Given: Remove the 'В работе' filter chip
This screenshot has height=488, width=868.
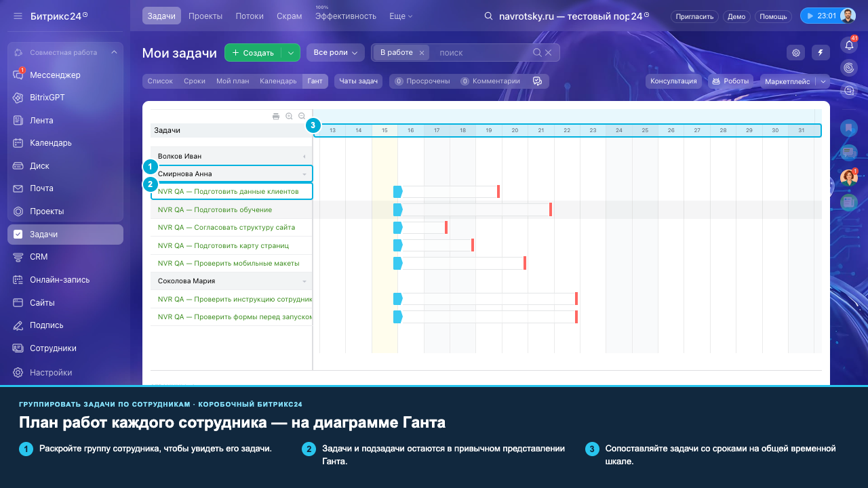Looking at the screenshot, I should coord(422,53).
